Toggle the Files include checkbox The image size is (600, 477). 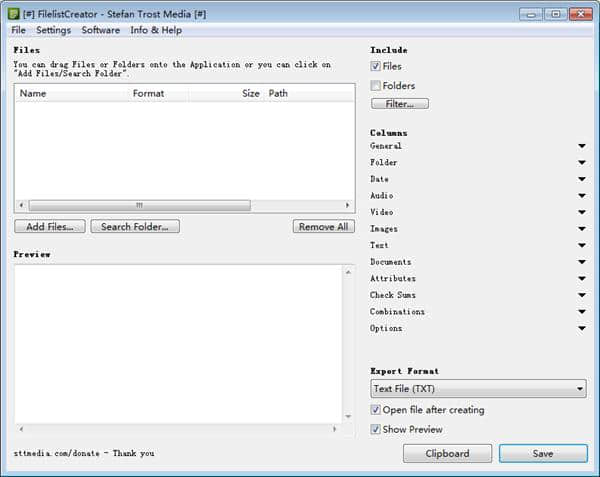coord(376,67)
